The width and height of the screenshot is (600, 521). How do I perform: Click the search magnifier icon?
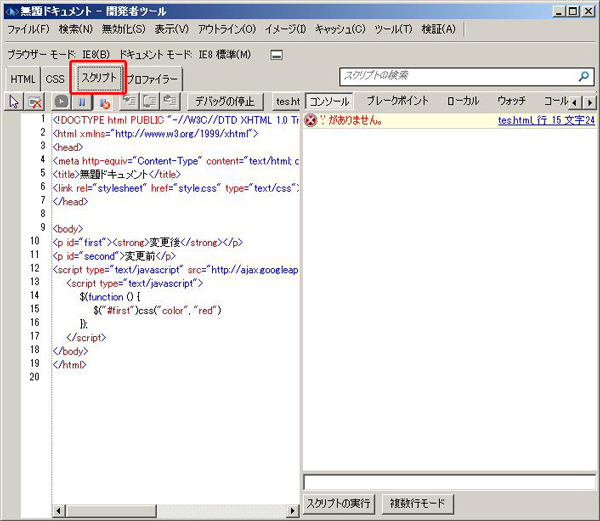(584, 76)
